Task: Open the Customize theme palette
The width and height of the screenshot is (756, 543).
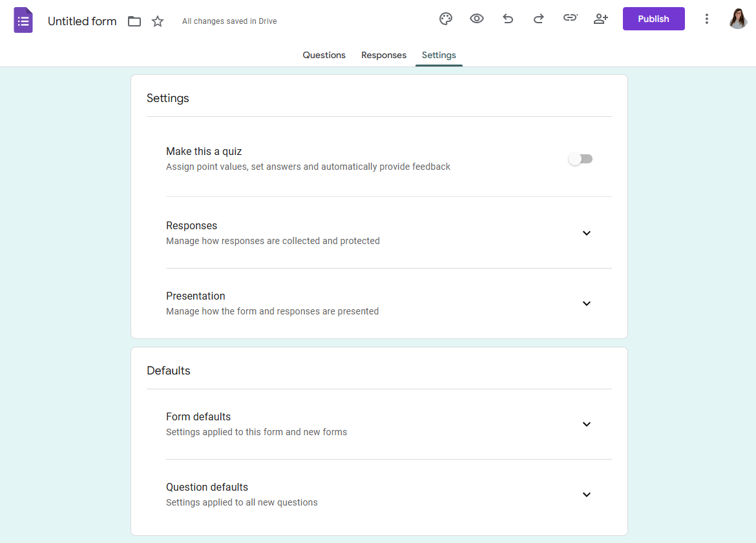Action: pyautogui.click(x=446, y=19)
